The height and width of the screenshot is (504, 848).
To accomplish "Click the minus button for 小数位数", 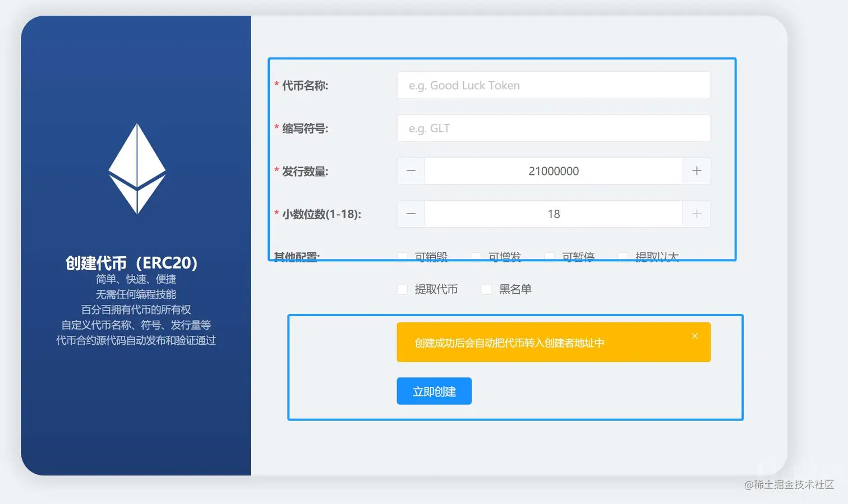I will pos(410,214).
